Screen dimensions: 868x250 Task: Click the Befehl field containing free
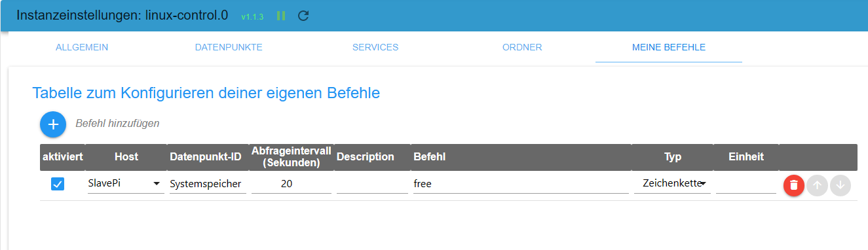coord(521,185)
